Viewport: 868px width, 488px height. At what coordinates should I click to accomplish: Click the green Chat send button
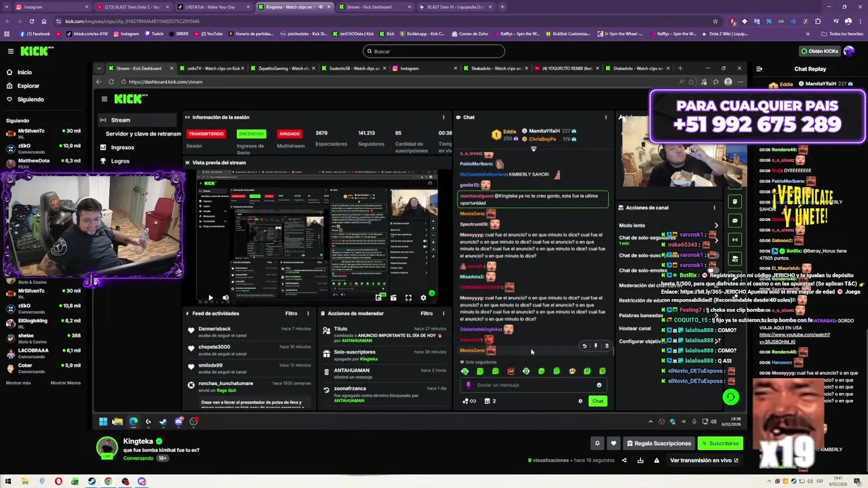597,401
